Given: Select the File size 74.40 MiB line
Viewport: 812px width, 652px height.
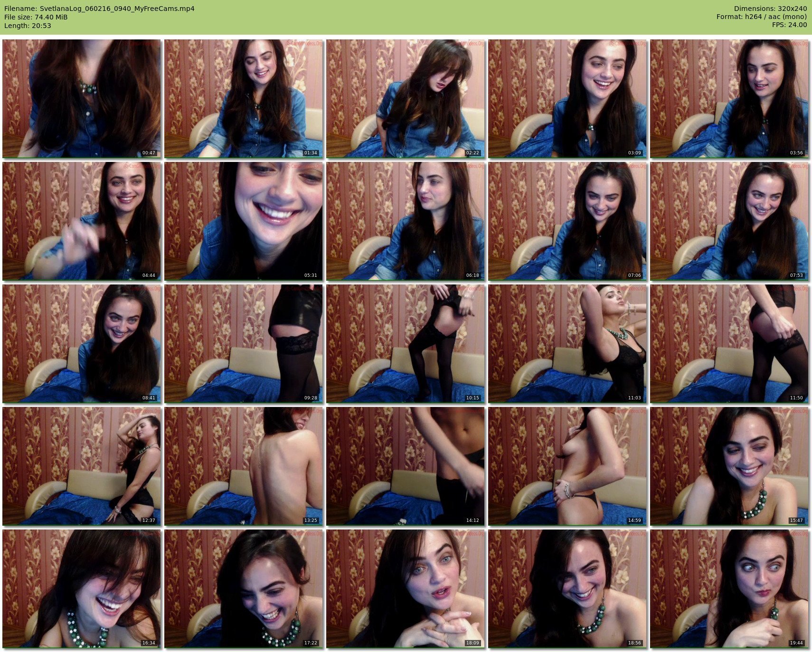Looking at the screenshot, I should [36, 17].
